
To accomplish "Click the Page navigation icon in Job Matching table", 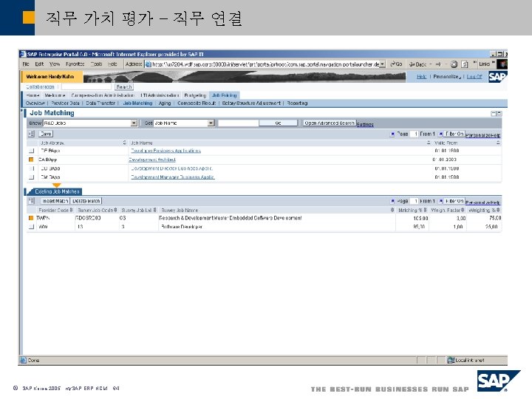I will (392, 134).
